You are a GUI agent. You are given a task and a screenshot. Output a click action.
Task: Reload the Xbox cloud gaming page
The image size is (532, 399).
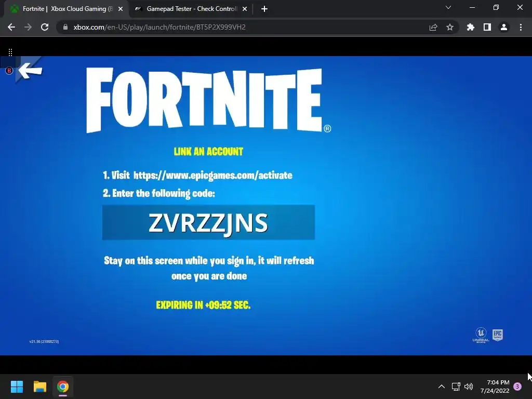(x=45, y=27)
